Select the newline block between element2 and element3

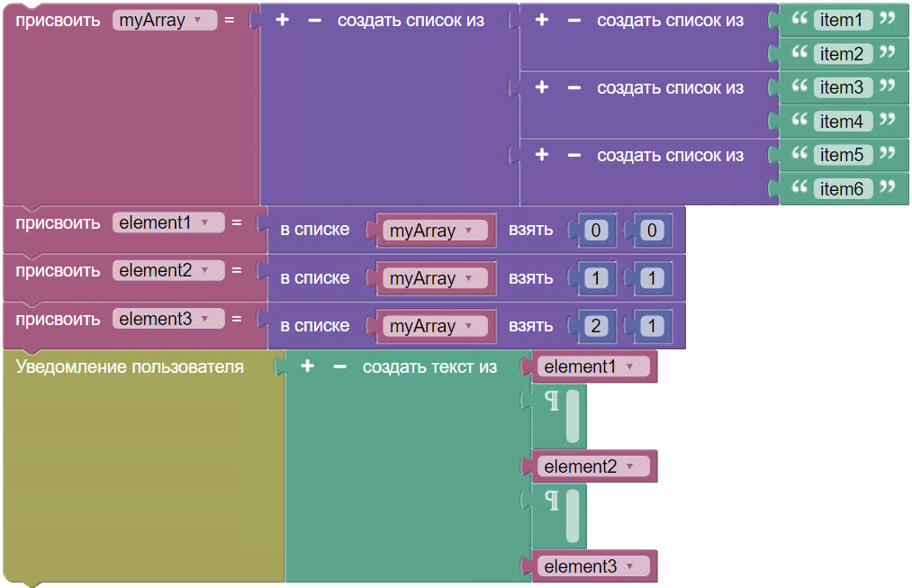[x=558, y=516]
